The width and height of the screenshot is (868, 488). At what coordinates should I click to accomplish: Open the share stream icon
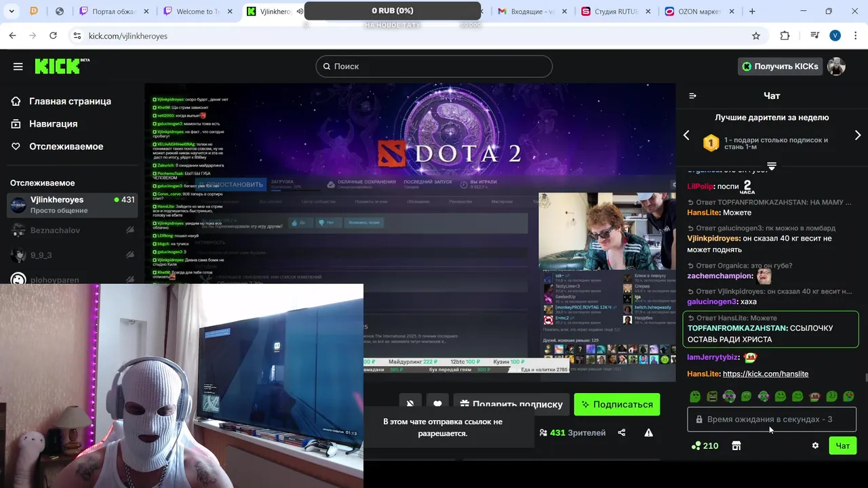(x=622, y=433)
